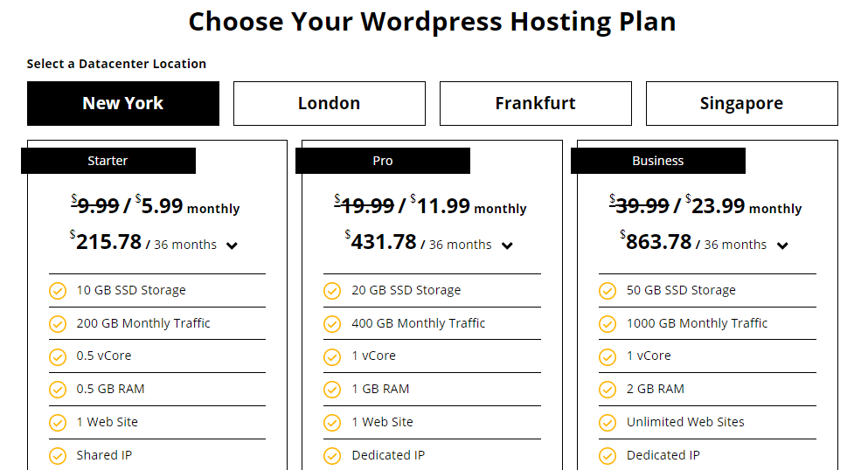Open Pro plan 36 months billing dropdown
868x470 pixels.
(507, 245)
